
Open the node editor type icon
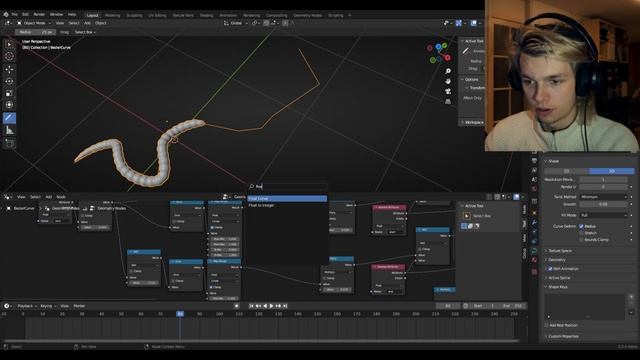[x=7, y=197]
